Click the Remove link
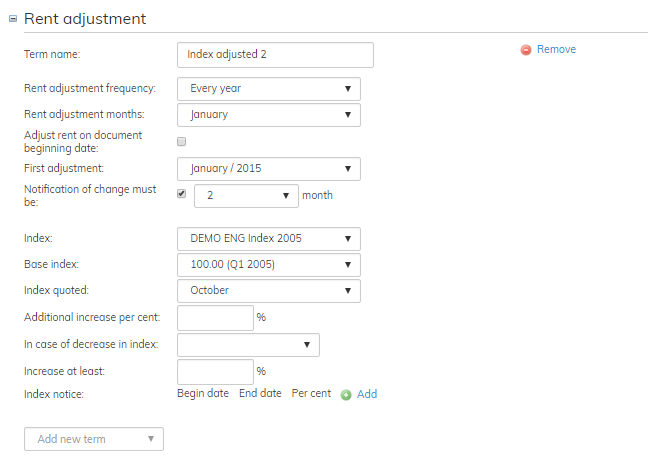The height and width of the screenshot is (462, 665). (x=556, y=49)
